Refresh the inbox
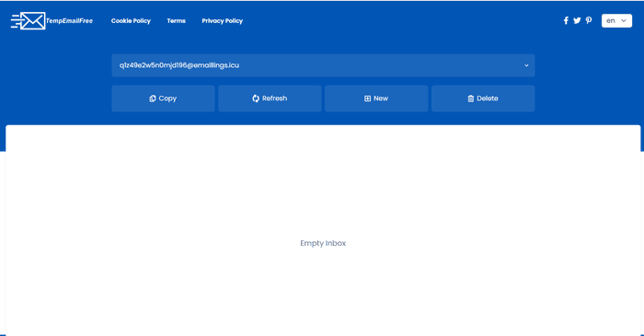The image size is (644, 336). [270, 98]
